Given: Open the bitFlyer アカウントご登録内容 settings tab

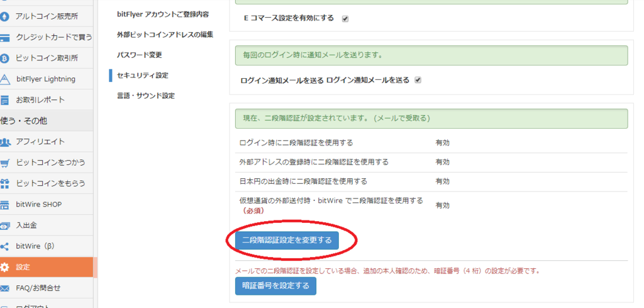Looking at the screenshot, I should click(x=163, y=14).
